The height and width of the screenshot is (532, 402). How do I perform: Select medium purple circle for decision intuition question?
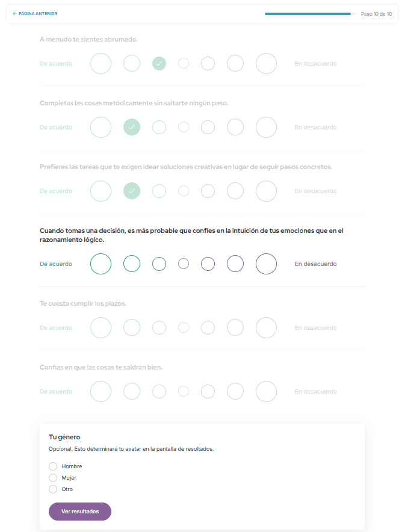235,264
